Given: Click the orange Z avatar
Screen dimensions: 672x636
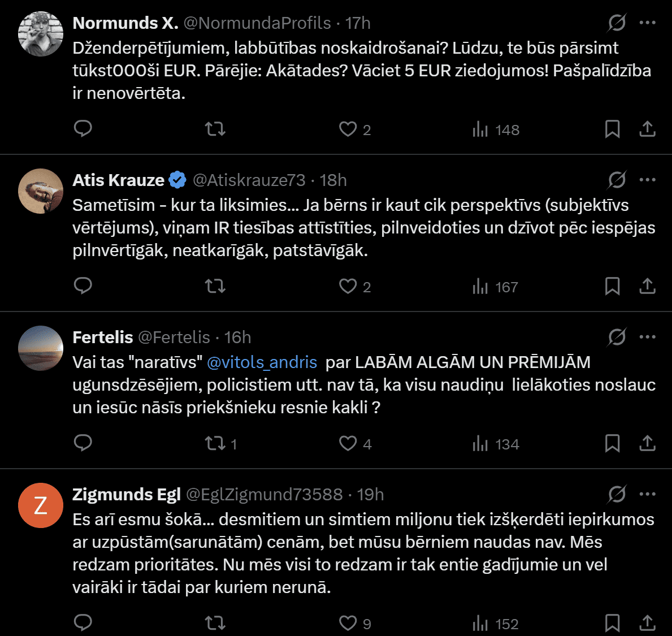Looking at the screenshot, I should coord(41,505).
